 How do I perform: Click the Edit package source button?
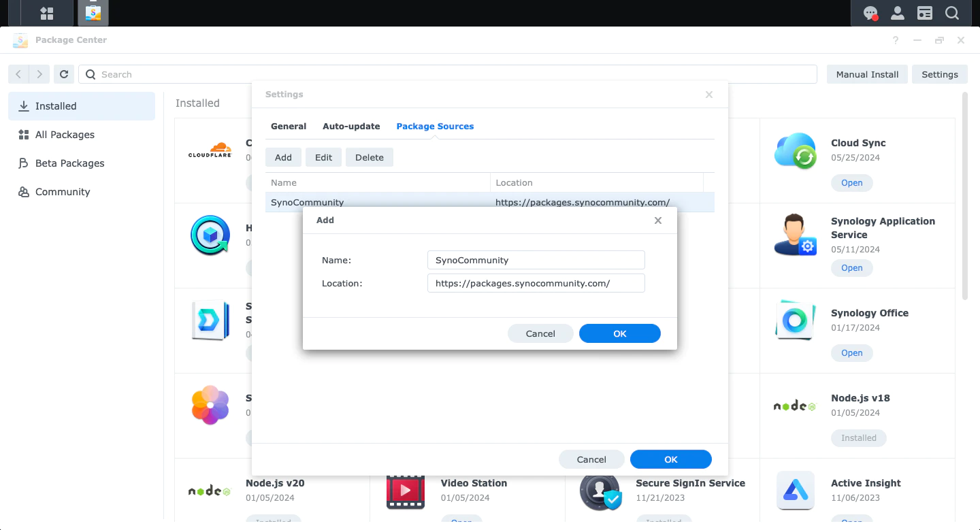[323, 157]
